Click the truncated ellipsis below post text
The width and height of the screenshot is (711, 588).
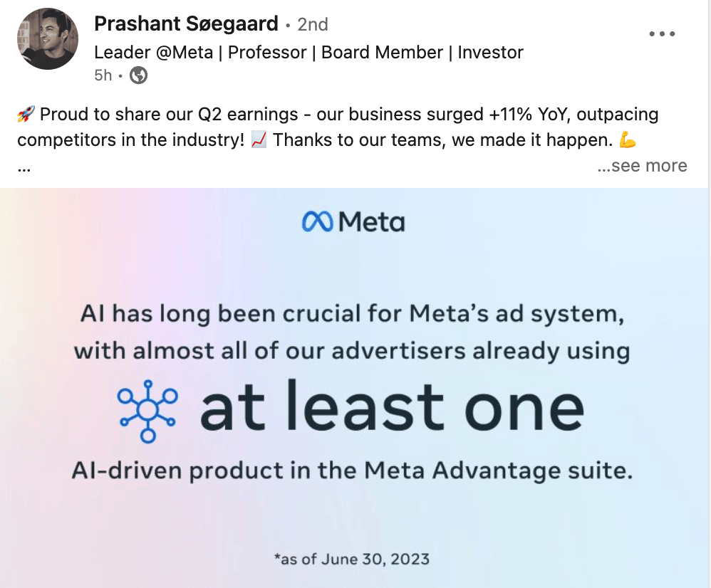24,169
